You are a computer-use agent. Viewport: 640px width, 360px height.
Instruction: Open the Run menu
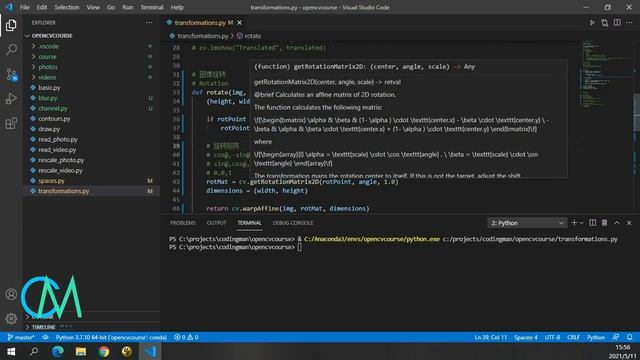[128, 7]
